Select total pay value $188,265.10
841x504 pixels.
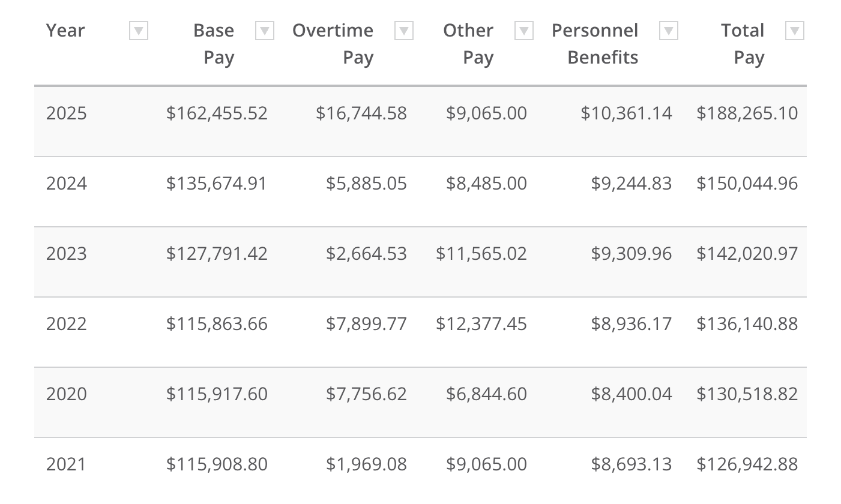tap(747, 113)
